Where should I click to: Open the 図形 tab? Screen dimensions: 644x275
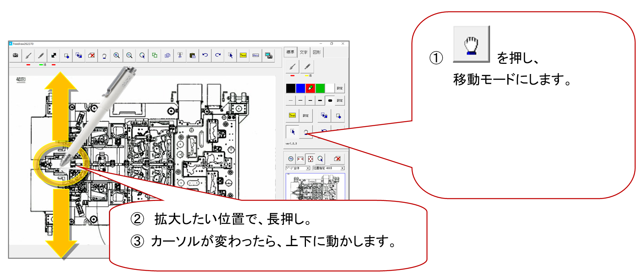coord(317,52)
